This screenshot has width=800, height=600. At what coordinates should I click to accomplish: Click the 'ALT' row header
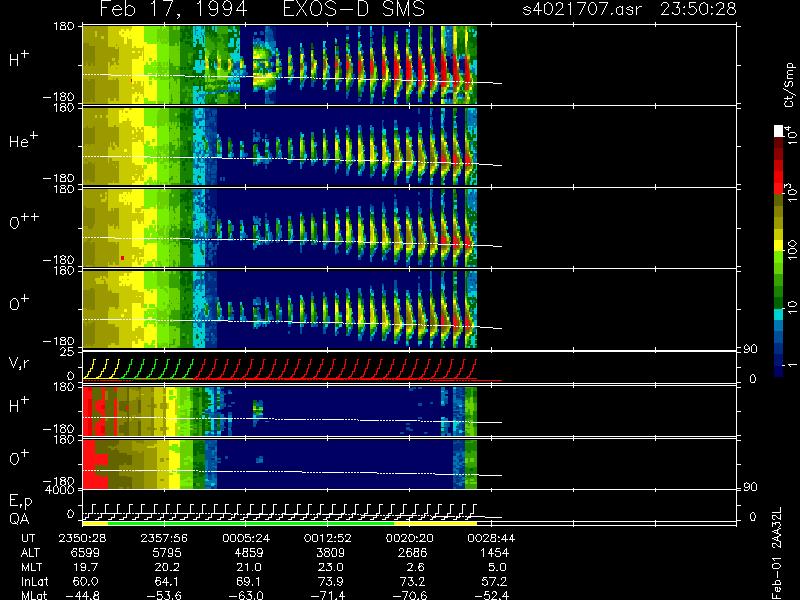[x=30, y=552]
